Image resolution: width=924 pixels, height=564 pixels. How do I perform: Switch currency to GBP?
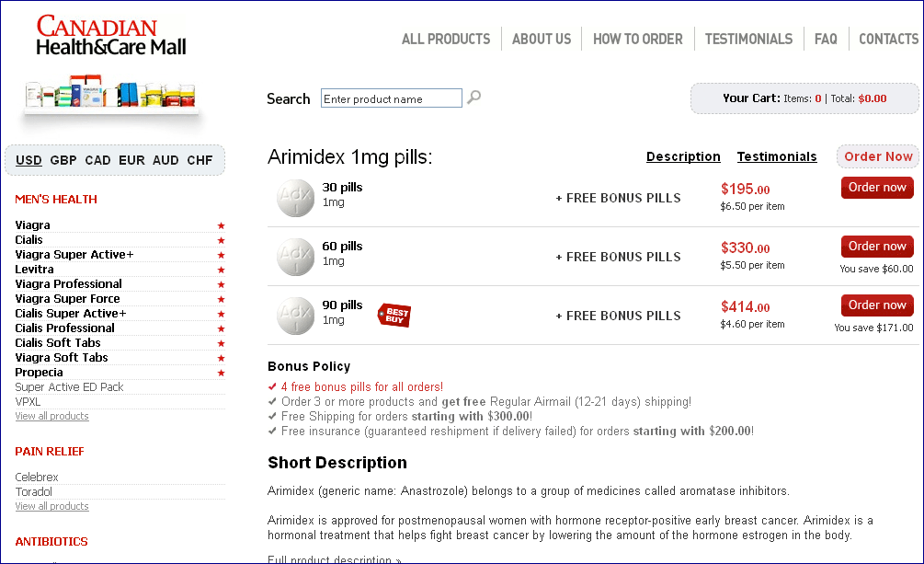[x=63, y=160]
